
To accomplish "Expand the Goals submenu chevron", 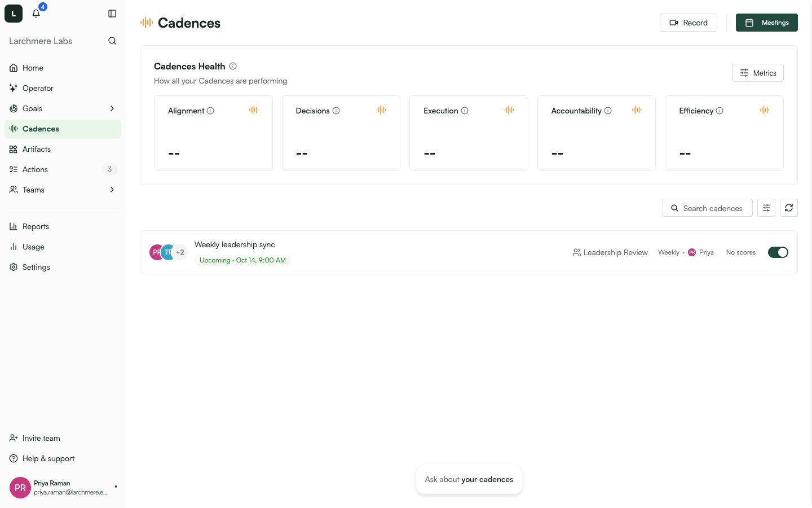I will click(112, 108).
